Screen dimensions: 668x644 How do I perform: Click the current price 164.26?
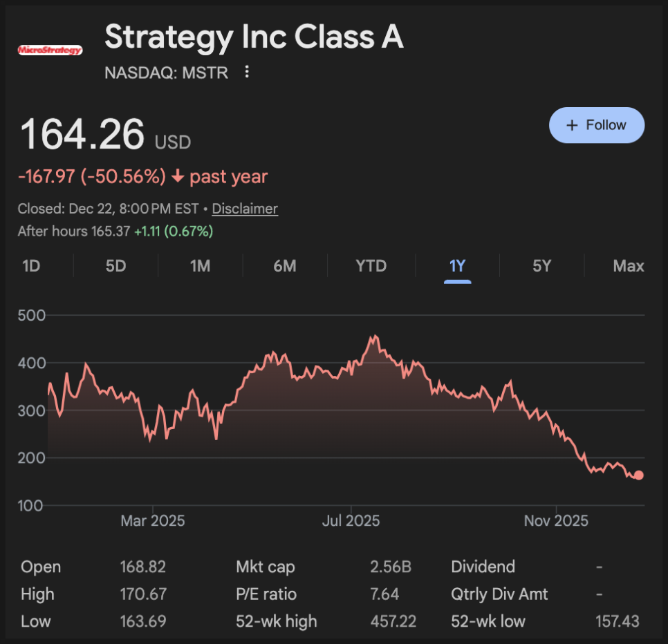coord(82,134)
